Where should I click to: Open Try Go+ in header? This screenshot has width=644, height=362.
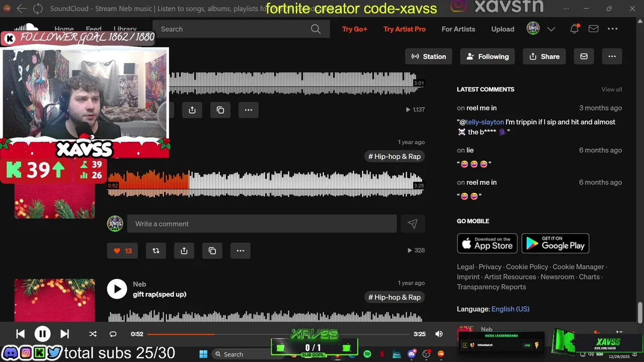pos(355,29)
